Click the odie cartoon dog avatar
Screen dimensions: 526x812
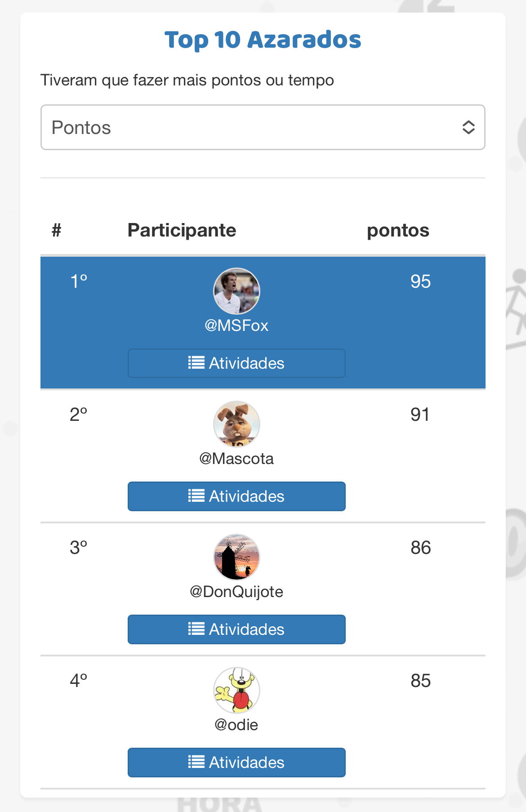(x=236, y=690)
